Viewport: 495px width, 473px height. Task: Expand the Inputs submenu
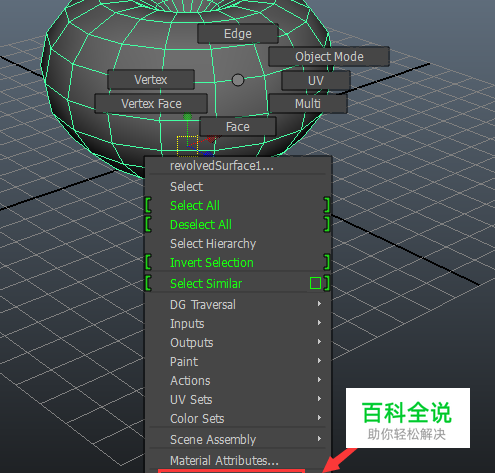238,323
